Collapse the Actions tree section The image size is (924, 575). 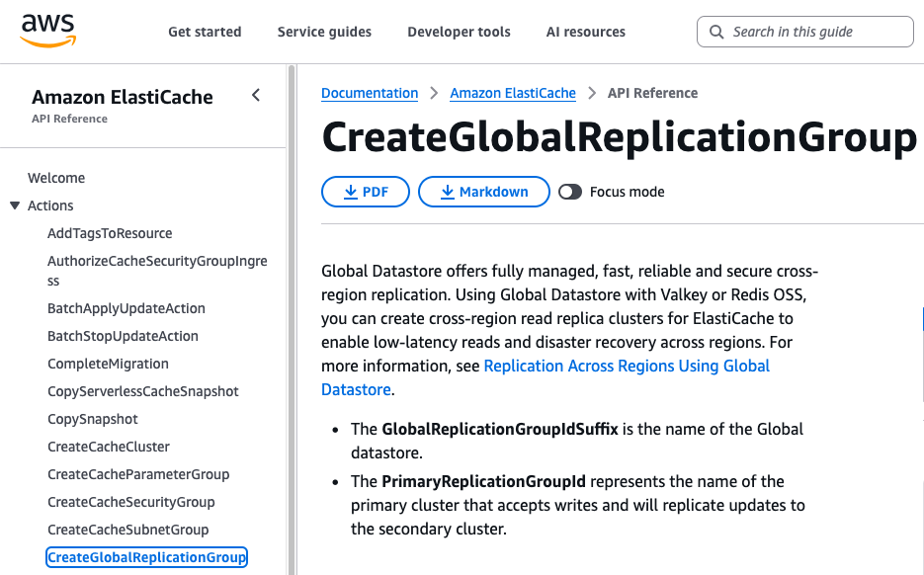point(16,205)
